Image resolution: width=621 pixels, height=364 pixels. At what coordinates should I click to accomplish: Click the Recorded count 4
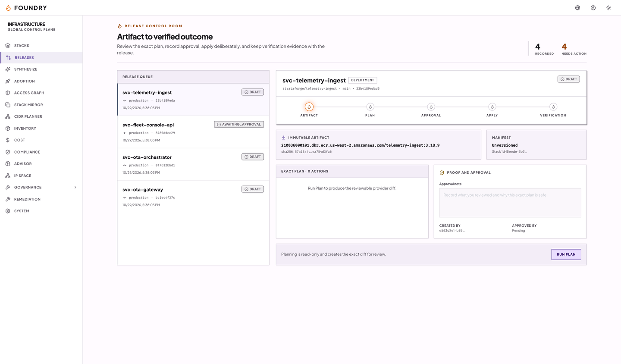[538, 47]
